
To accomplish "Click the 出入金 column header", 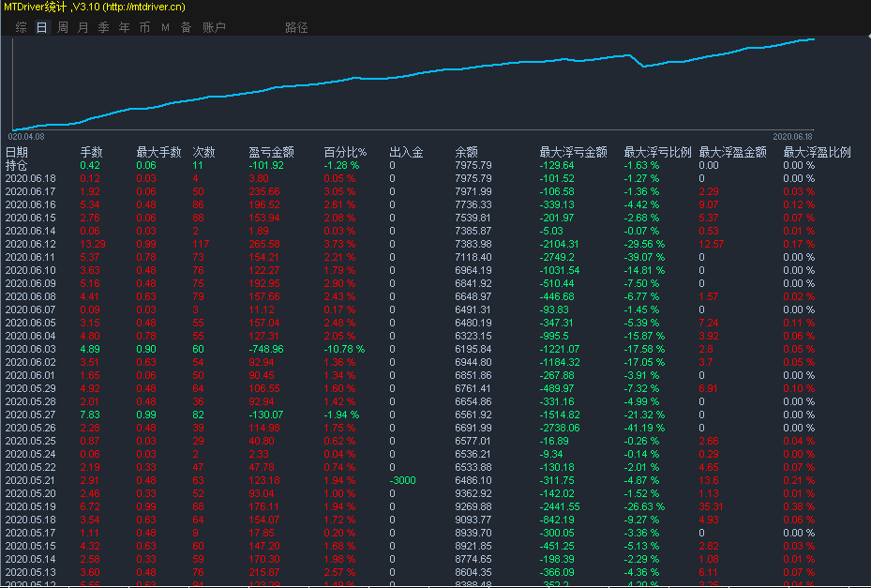I will (x=407, y=152).
